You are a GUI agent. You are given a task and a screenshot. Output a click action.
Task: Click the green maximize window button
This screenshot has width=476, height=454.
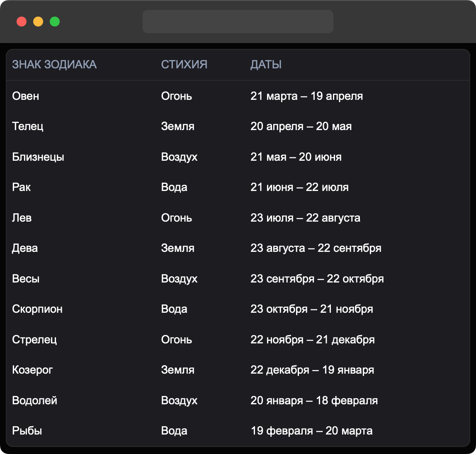[55, 22]
